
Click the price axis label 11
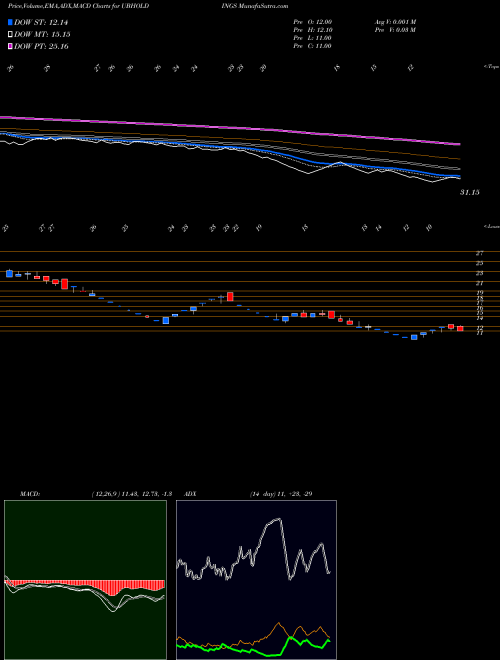(479, 333)
